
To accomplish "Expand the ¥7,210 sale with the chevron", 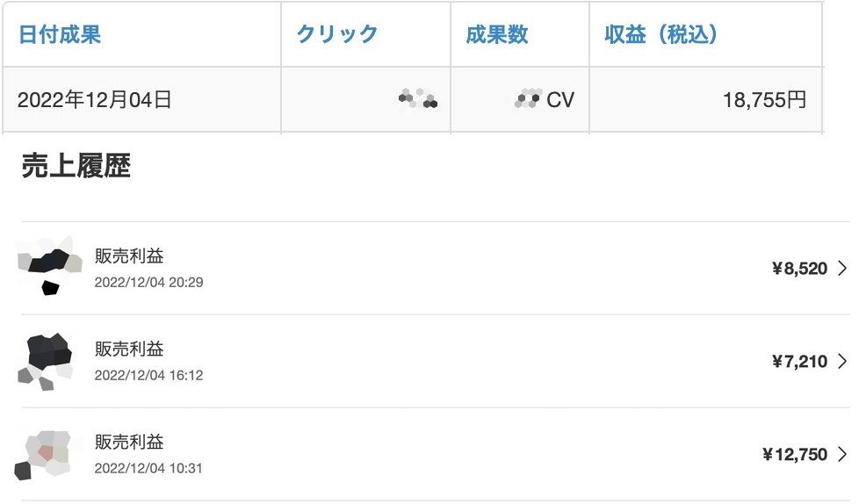I will click(x=842, y=361).
